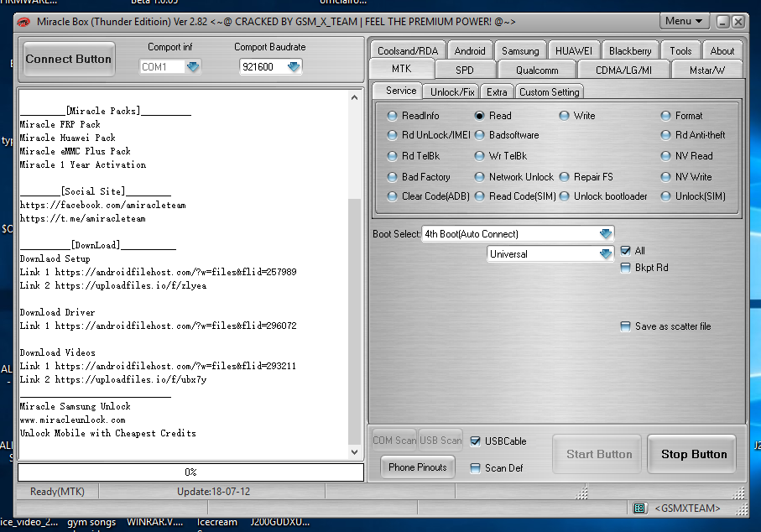This screenshot has height=532, width=761.
Task: Open the About tab
Action: click(x=722, y=51)
